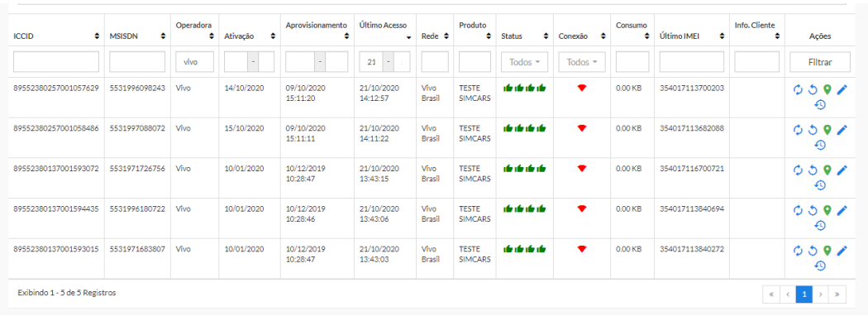
Task: Click sync icon for MSISDN 5531971683807 row
Action: [798, 251]
